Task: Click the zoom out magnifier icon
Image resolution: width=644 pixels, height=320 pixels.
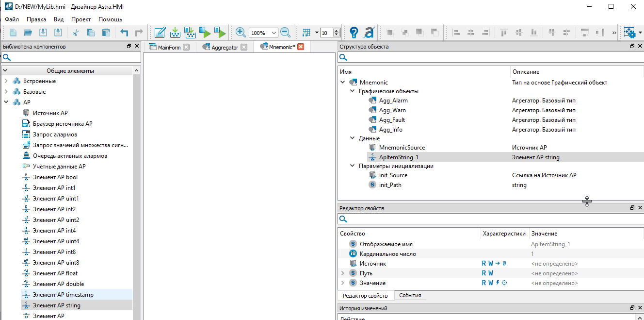Action: [x=285, y=33]
